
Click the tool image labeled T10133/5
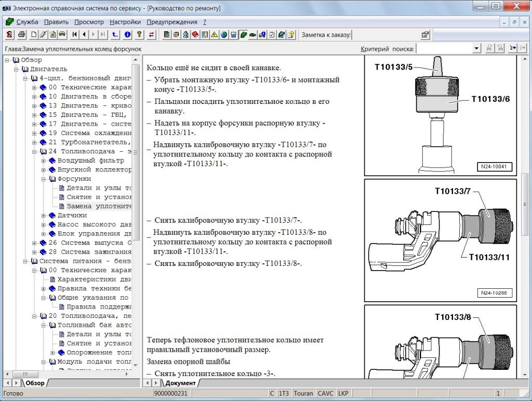pos(441,116)
